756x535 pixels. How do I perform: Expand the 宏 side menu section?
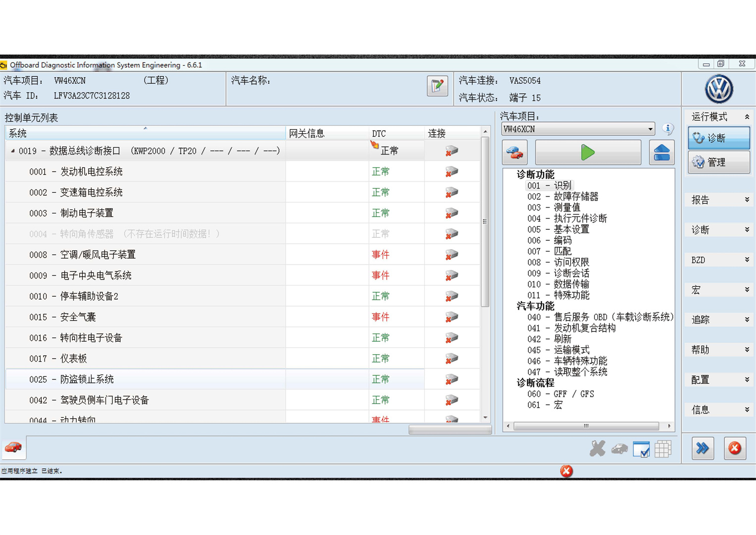(x=719, y=290)
